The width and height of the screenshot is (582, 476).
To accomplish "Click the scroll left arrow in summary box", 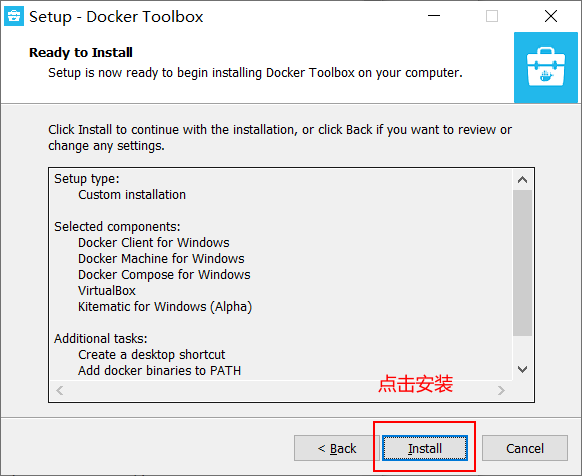I will [x=60, y=390].
